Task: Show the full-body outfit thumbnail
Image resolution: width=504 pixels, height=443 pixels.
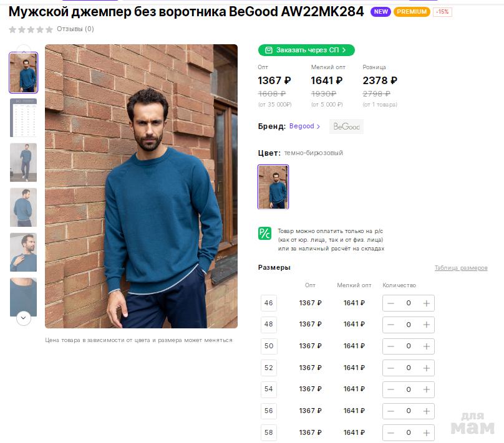Action: (x=24, y=163)
